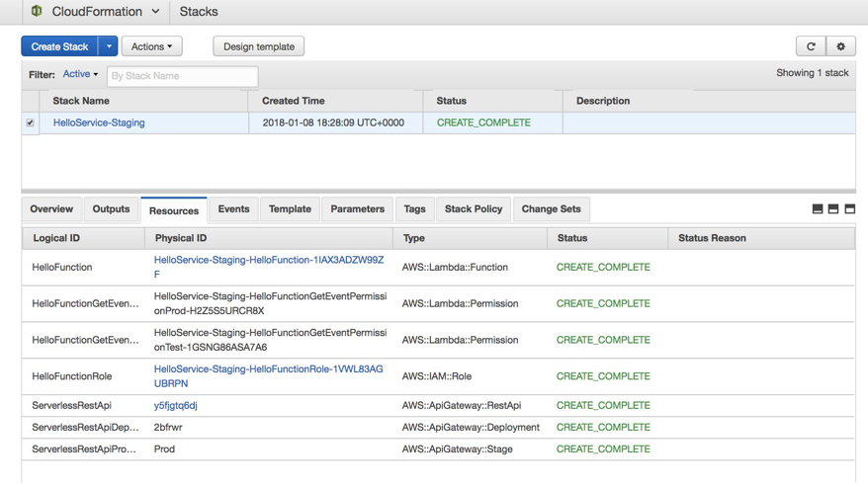Change the Active filter dropdown
Viewport: 868px width, 487px height.
(x=80, y=74)
